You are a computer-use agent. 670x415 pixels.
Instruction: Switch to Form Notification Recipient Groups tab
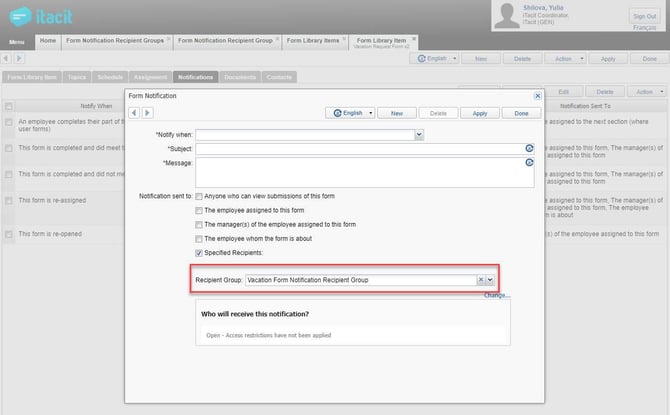[x=115, y=41]
